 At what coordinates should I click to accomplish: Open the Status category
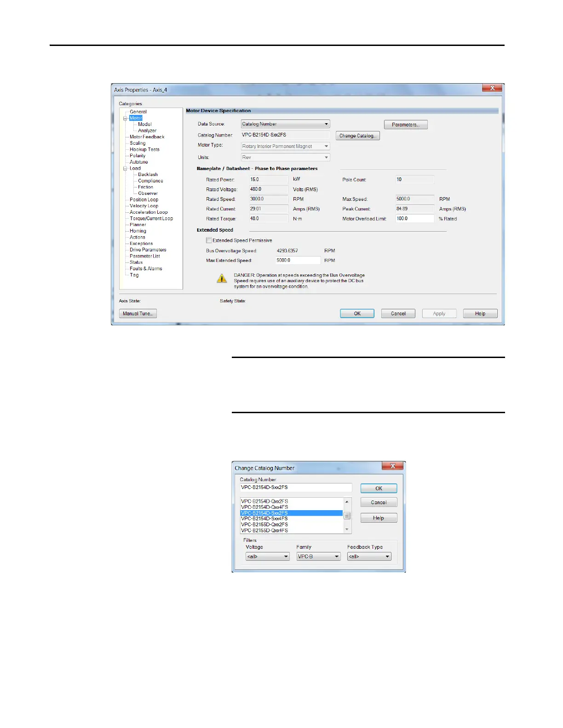[136, 262]
